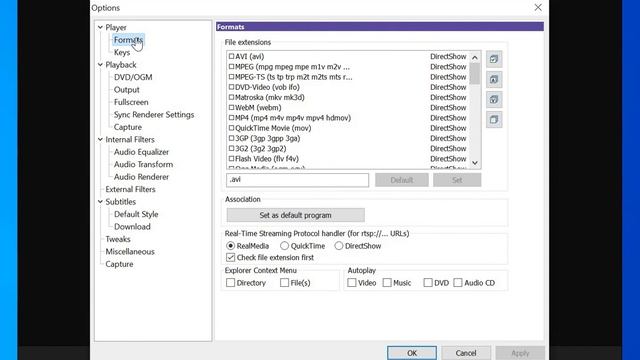Open Sync Renderer Settings page
Screen dimensions: 640x360
coord(154,115)
